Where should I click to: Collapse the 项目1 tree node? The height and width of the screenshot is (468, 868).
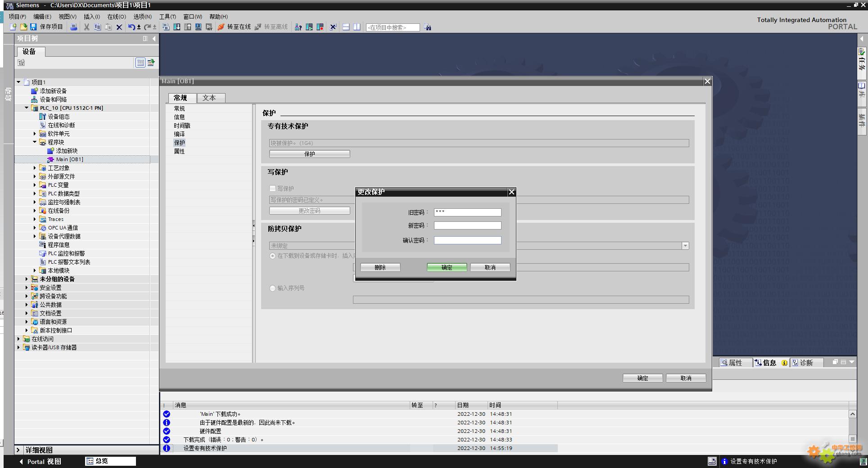pos(18,82)
